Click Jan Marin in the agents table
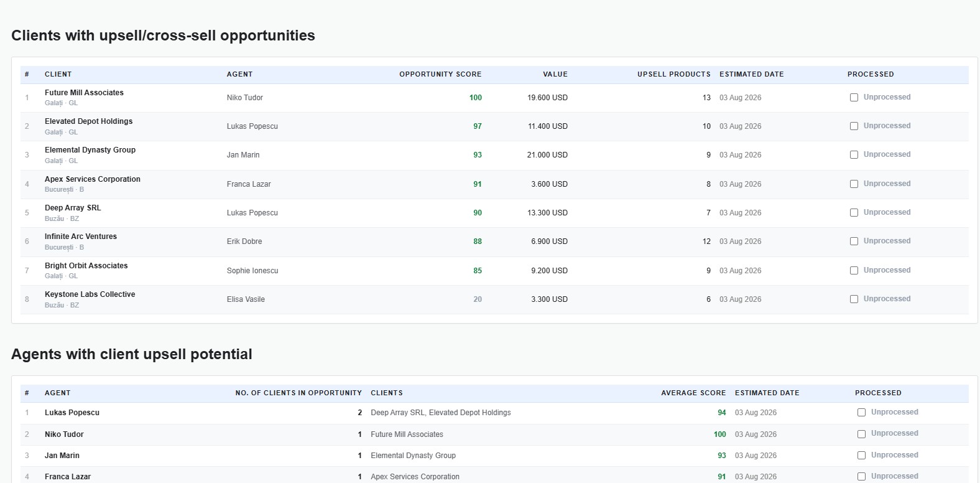Viewport: 980px width, 483px height. pyautogui.click(x=62, y=456)
